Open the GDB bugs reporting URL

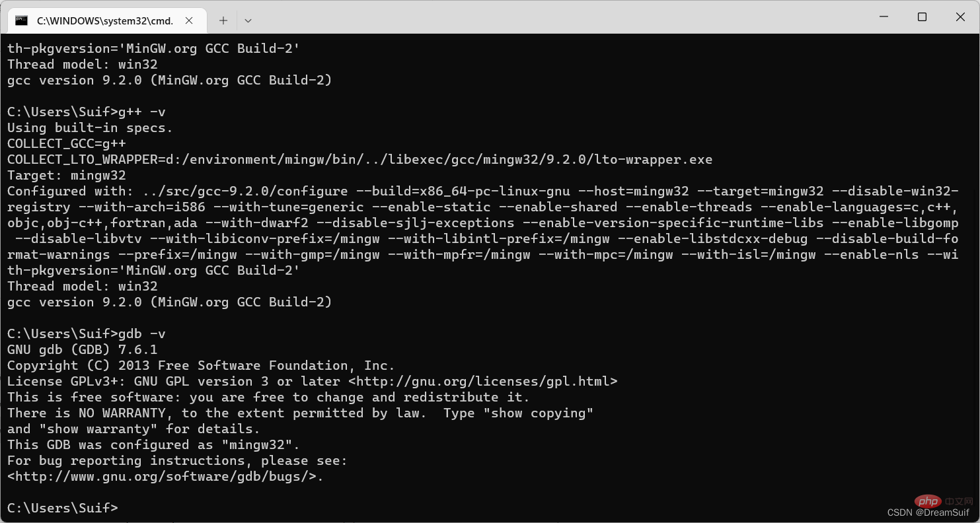point(165,476)
